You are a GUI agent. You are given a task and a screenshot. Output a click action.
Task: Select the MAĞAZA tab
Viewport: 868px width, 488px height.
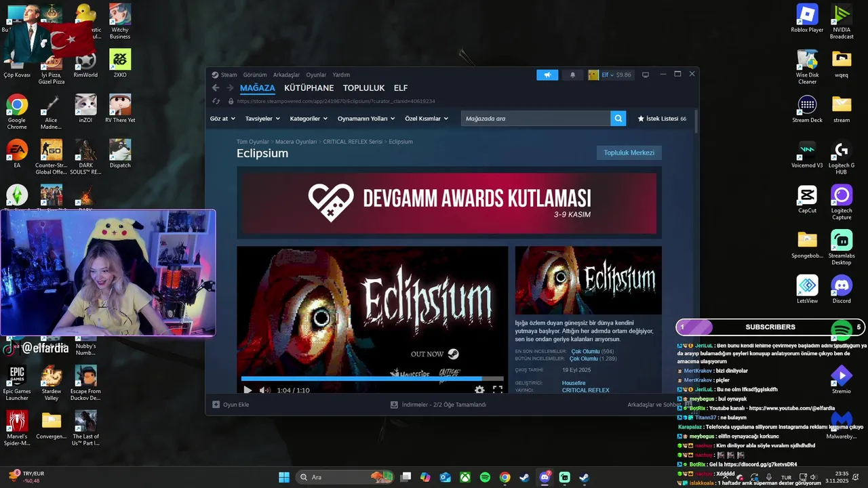click(258, 88)
